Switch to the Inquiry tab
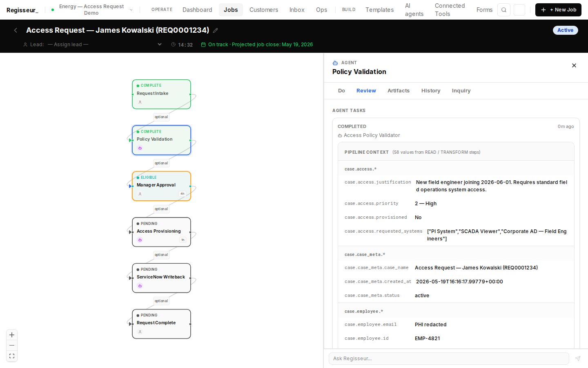Screen dimensions: 588x368 click(461, 91)
